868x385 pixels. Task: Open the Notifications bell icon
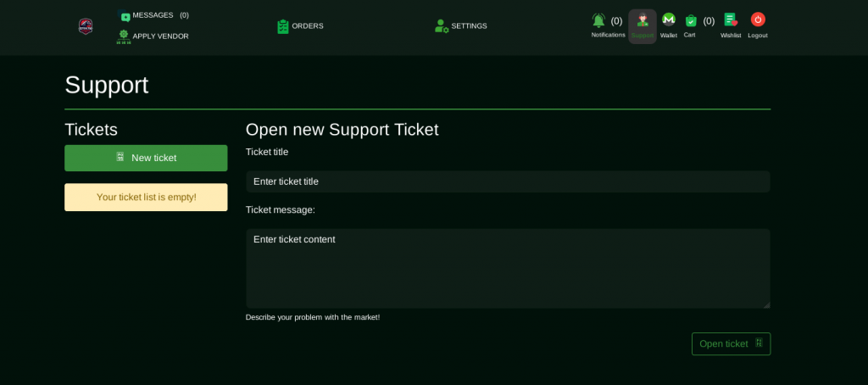tap(598, 20)
